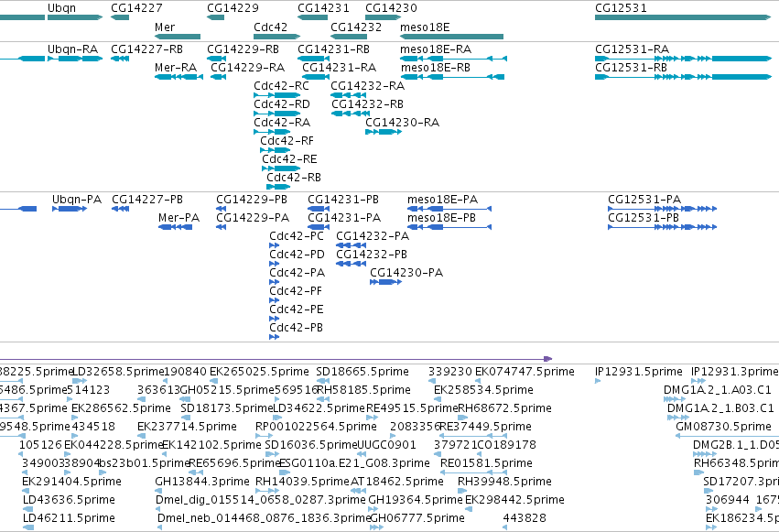Select the CG14230-RA transcript
779x532 pixels.
pos(384,132)
